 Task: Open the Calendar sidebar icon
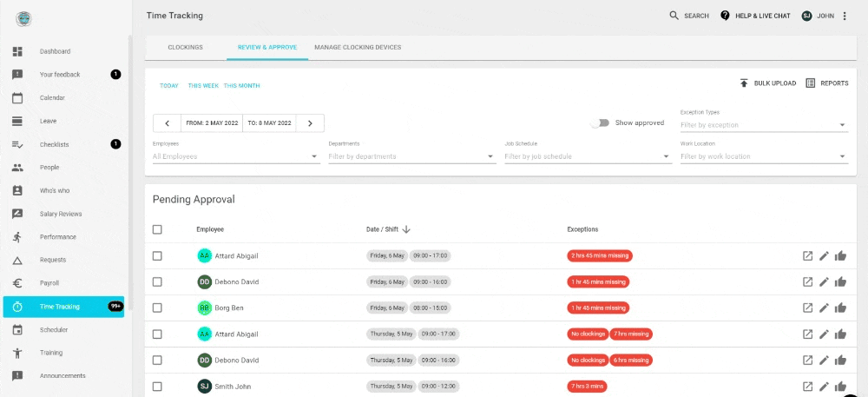pos(17,98)
